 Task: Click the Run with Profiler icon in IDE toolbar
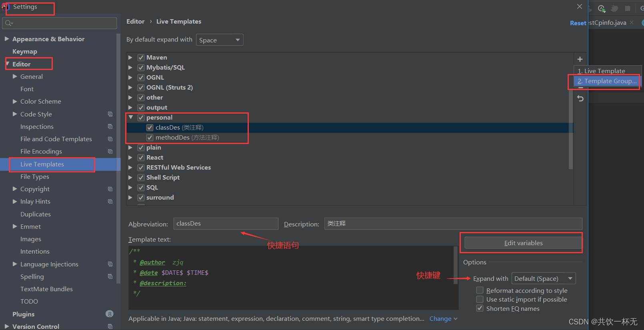point(602,8)
